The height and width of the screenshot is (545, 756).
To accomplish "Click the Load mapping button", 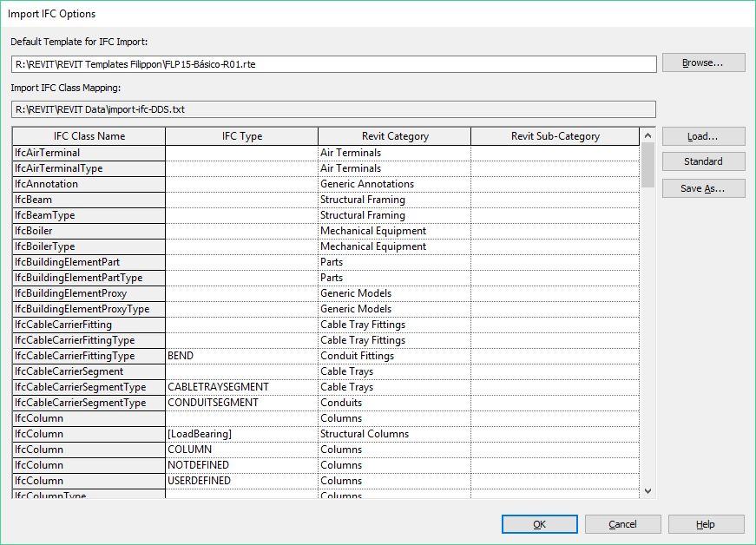I will [x=703, y=136].
